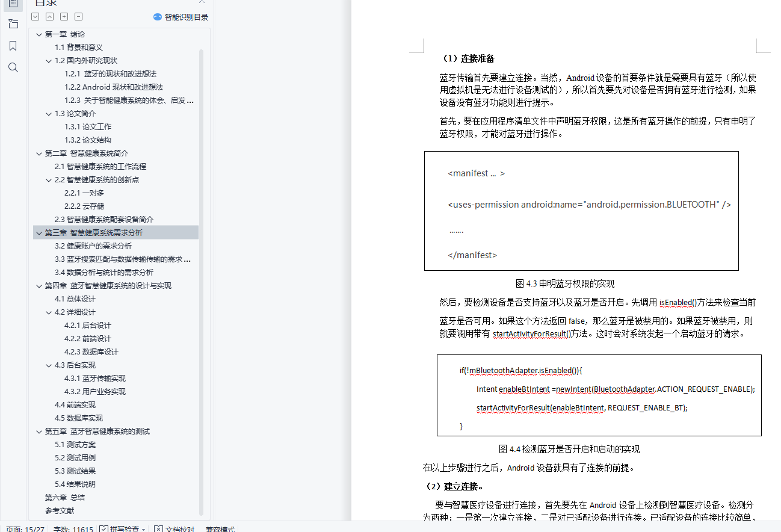Screen dimensions: 781x532
Task: Select 5.2 测试用例 in the outline
Action: [x=75, y=458]
